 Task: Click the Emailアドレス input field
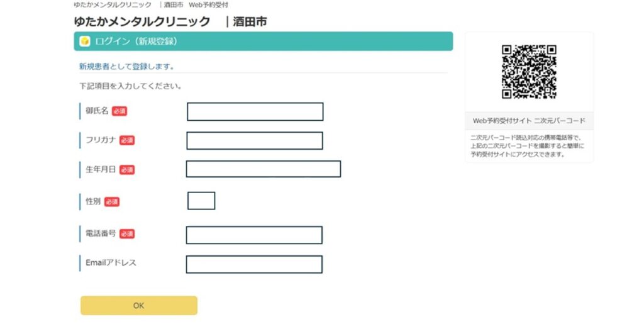pyautogui.click(x=254, y=264)
